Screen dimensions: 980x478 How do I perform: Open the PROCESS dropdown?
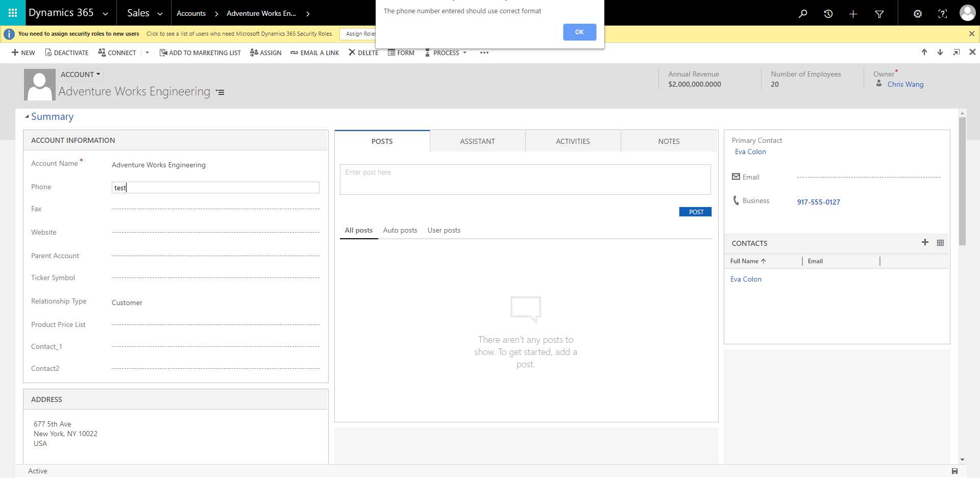[446, 53]
